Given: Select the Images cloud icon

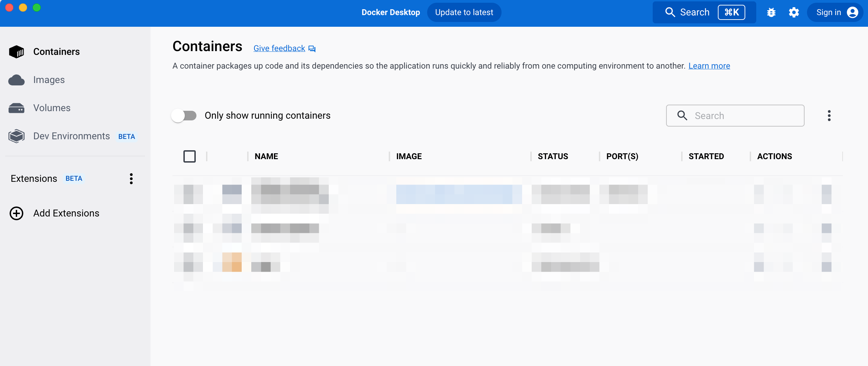Looking at the screenshot, I should (16, 80).
